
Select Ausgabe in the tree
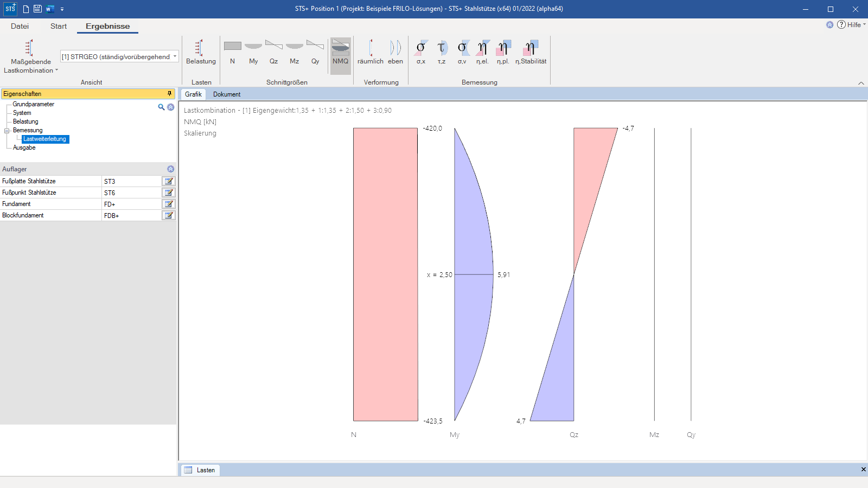coord(24,147)
